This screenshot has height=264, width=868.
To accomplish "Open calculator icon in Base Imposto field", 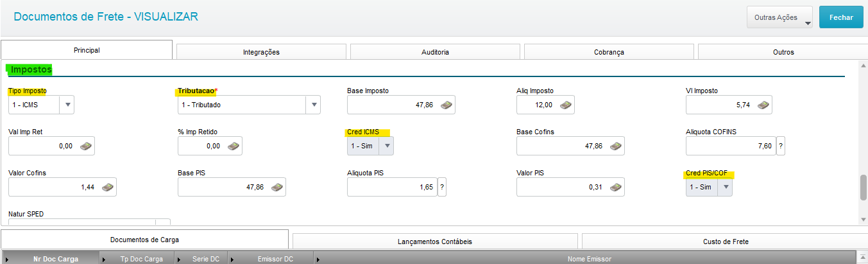I will [447, 105].
